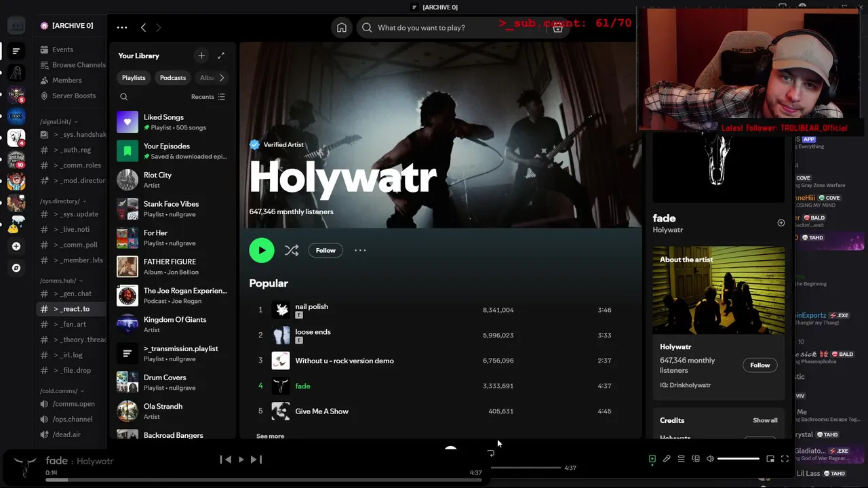Toggle the Playlists filter chip
Image resolution: width=868 pixels, height=488 pixels.
(x=134, y=78)
